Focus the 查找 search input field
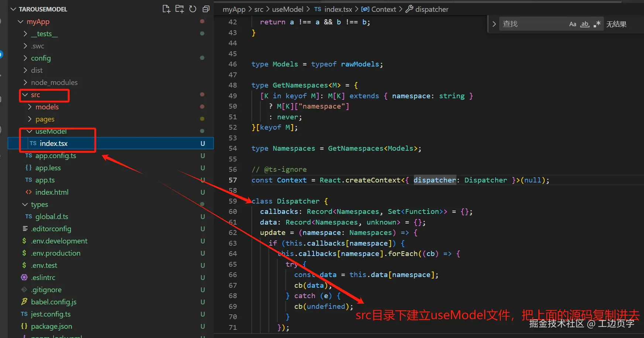 534,24
